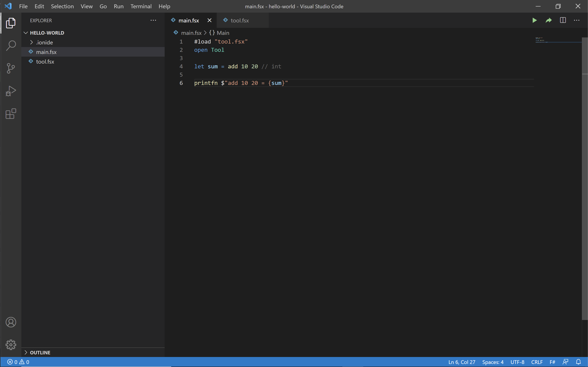Viewport: 588px width, 367px height.
Task: Split the editor to the right
Action: coord(563,20)
